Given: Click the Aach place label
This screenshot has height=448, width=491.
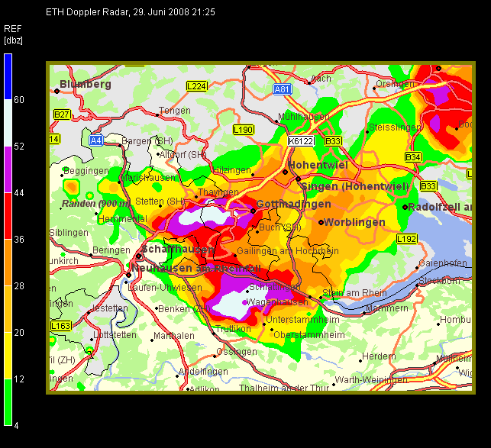Looking at the screenshot, I should coord(321,79).
